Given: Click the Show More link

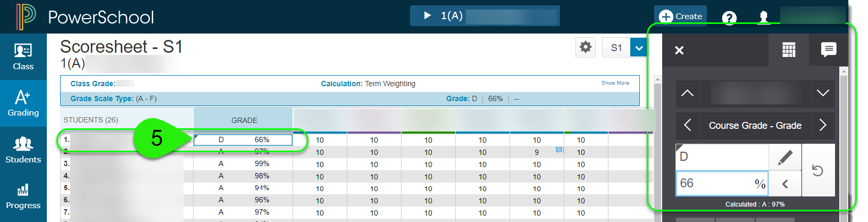Looking at the screenshot, I should 615,83.
